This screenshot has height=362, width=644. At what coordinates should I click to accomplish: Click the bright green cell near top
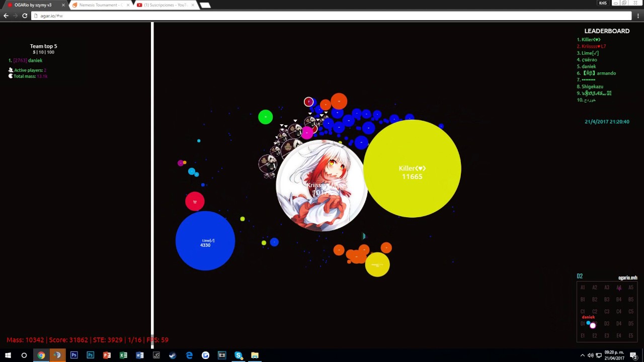click(x=266, y=117)
